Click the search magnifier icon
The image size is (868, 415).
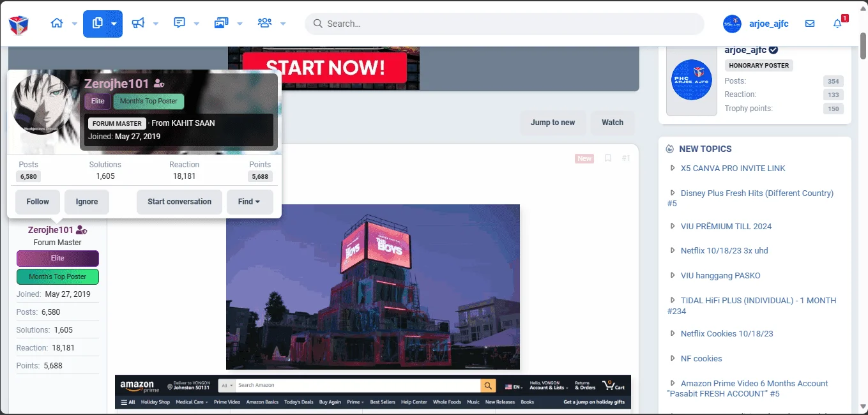click(317, 24)
